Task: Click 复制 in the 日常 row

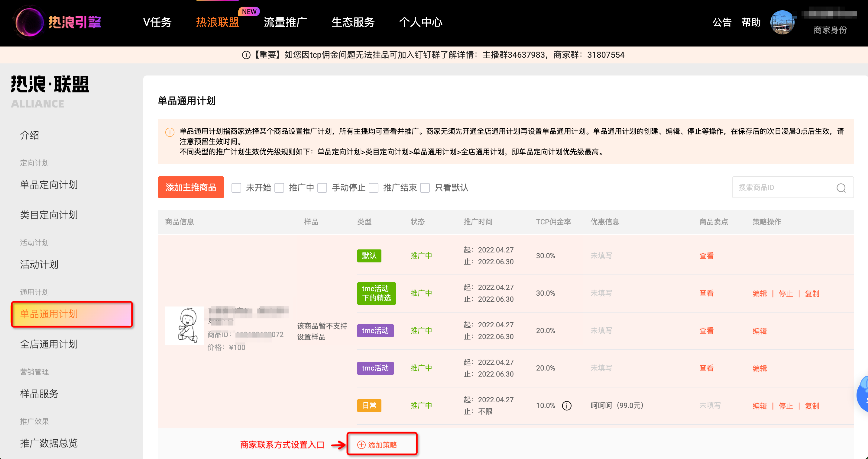Action: (812, 406)
